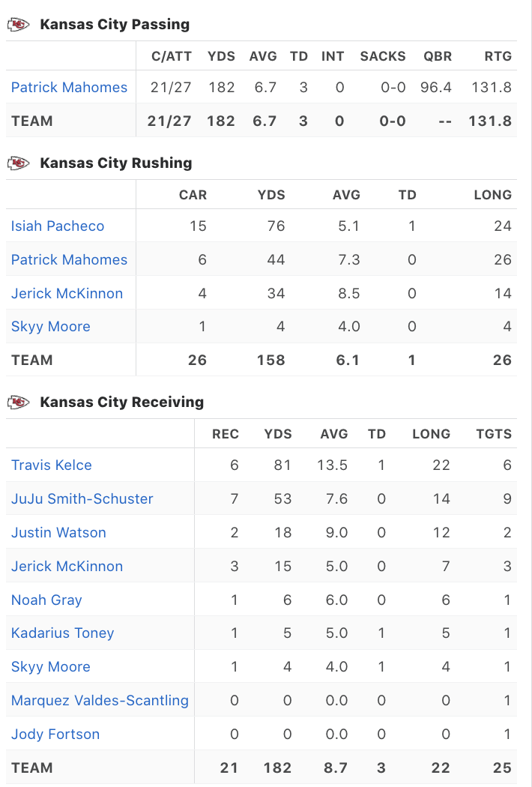Open Jerick McKinnon link in Rushing table
532x787 pixels.
click(67, 294)
